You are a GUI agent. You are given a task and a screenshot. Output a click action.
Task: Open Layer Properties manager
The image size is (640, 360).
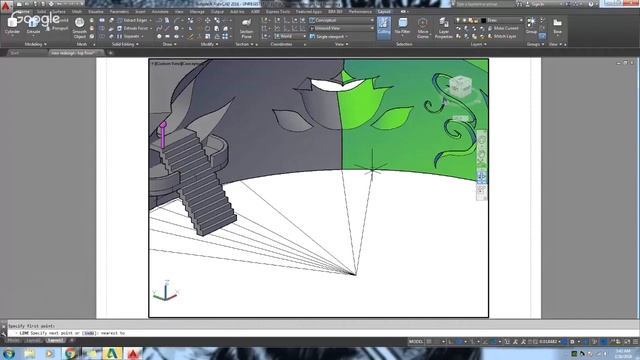point(444,28)
